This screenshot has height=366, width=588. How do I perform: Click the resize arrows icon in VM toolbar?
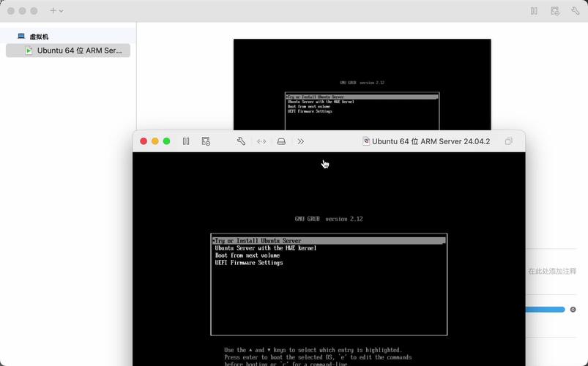point(261,141)
